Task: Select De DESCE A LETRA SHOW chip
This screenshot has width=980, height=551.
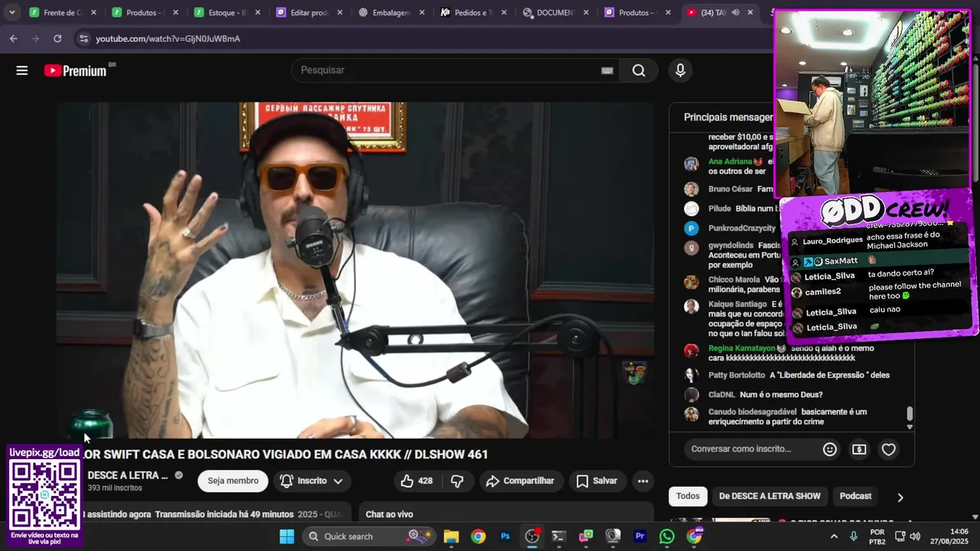Action: 769,496
